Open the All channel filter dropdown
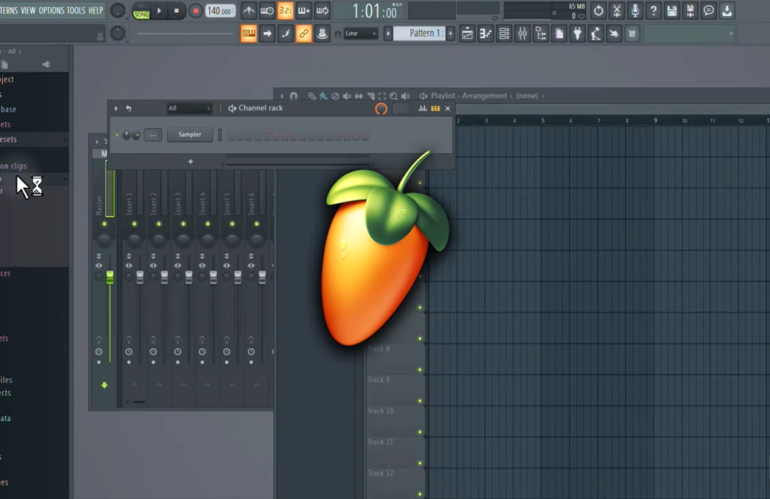The width and height of the screenshot is (770, 499). coord(189,109)
